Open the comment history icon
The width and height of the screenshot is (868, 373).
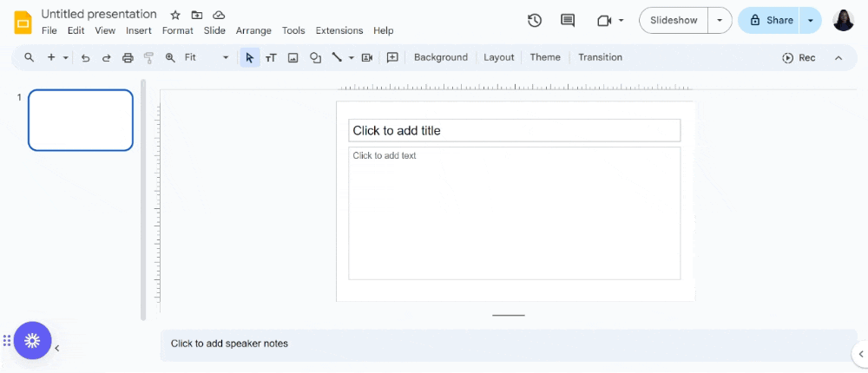[568, 21]
